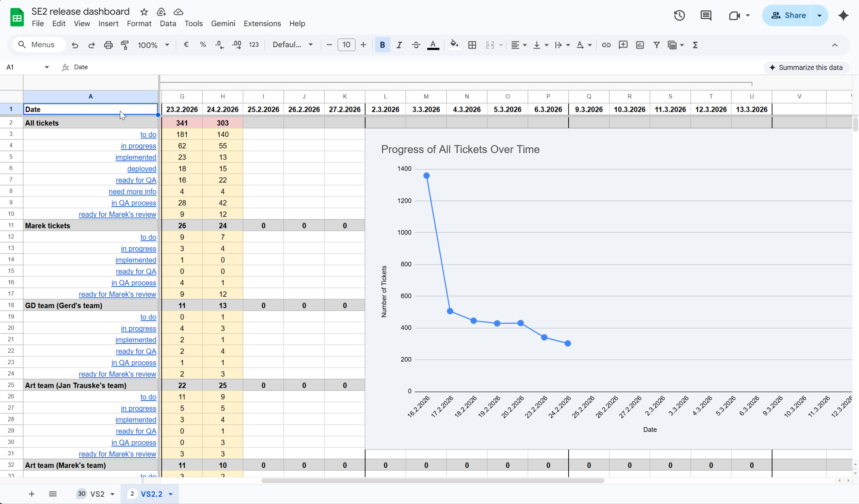Image resolution: width=859 pixels, height=504 pixels.
Task: Toggle italic formatting
Action: tap(399, 45)
